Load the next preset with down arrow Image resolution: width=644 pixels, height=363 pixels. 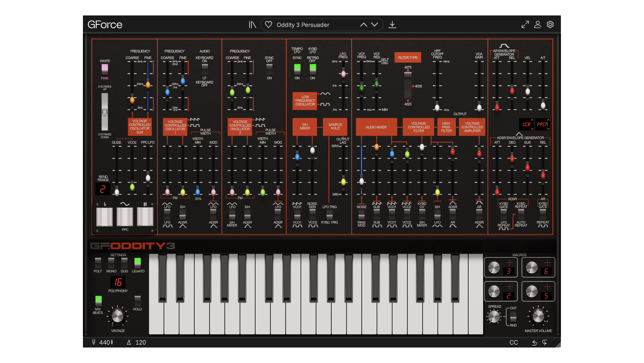coord(374,25)
